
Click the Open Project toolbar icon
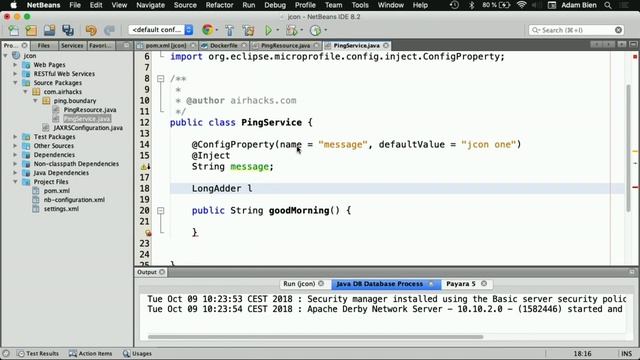tap(49, 30)
